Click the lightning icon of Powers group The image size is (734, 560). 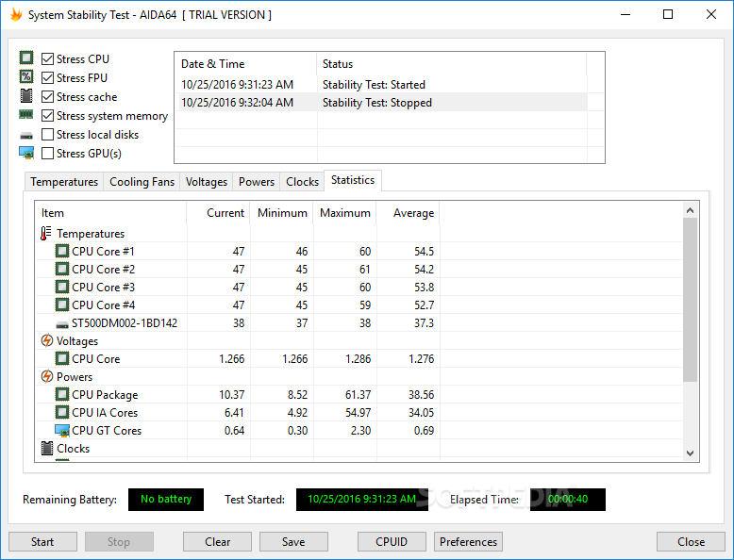[47, 376]
